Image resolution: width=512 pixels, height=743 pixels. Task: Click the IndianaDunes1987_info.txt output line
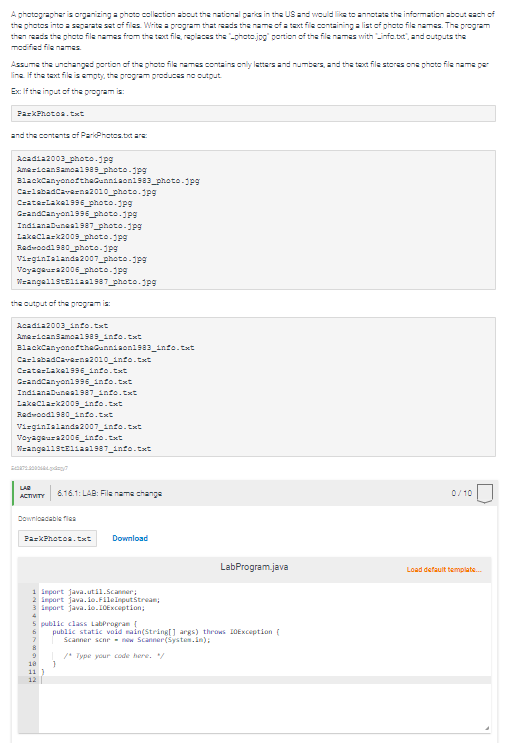point(77,393)
